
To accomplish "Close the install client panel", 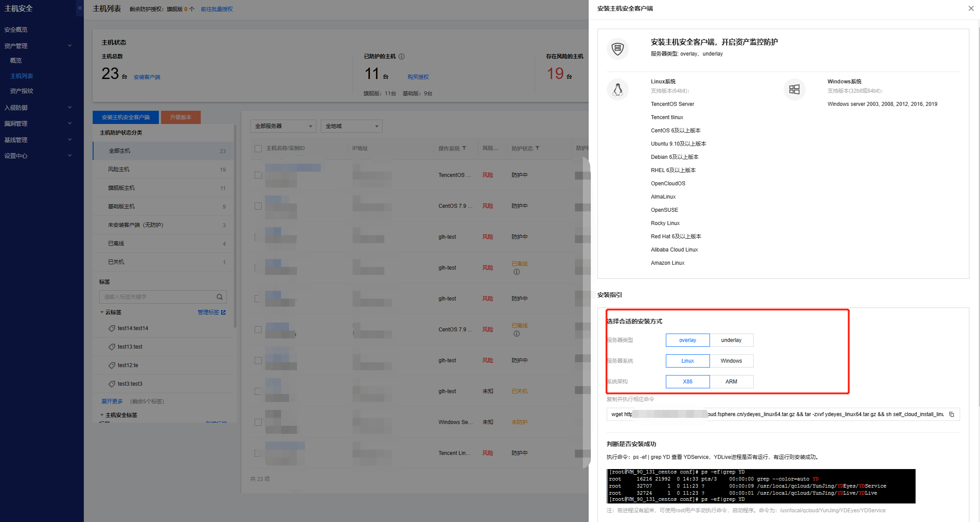I will (971, 8).
